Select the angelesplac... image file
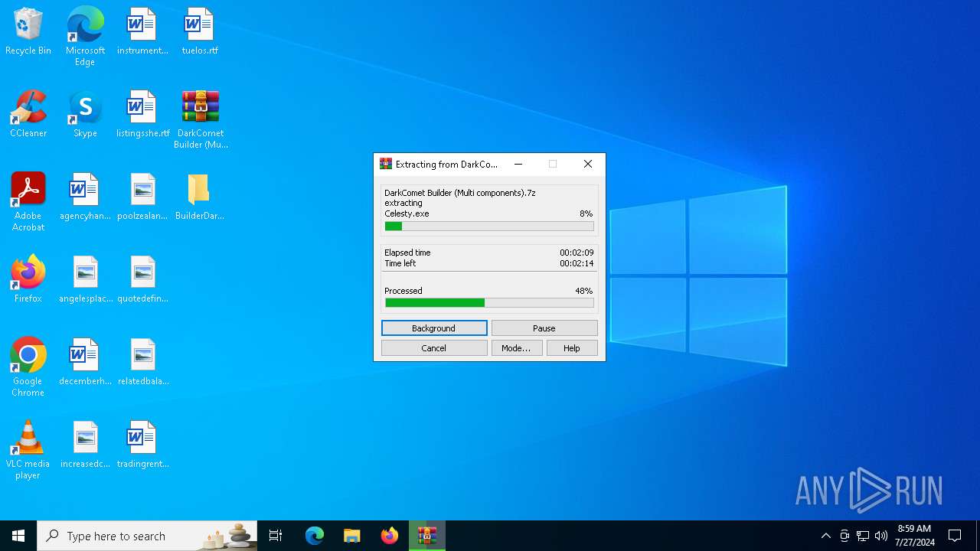 (85, 280)
